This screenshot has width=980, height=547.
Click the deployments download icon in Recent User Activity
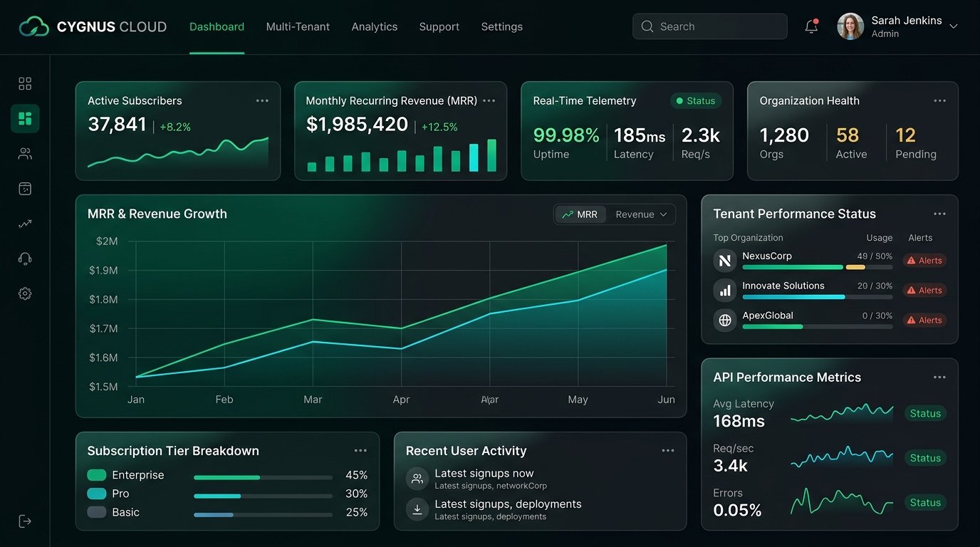coord(417,509)
